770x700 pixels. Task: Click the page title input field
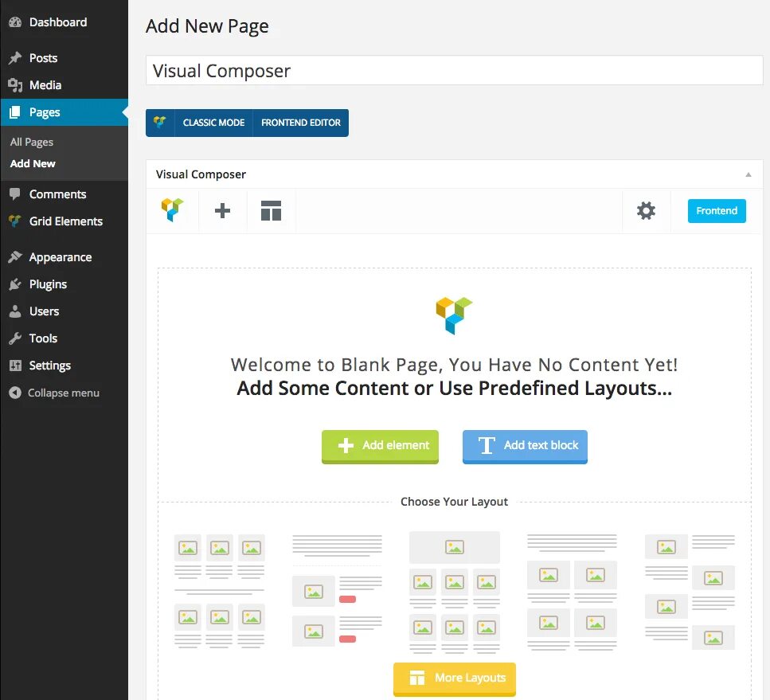[454, 70]
